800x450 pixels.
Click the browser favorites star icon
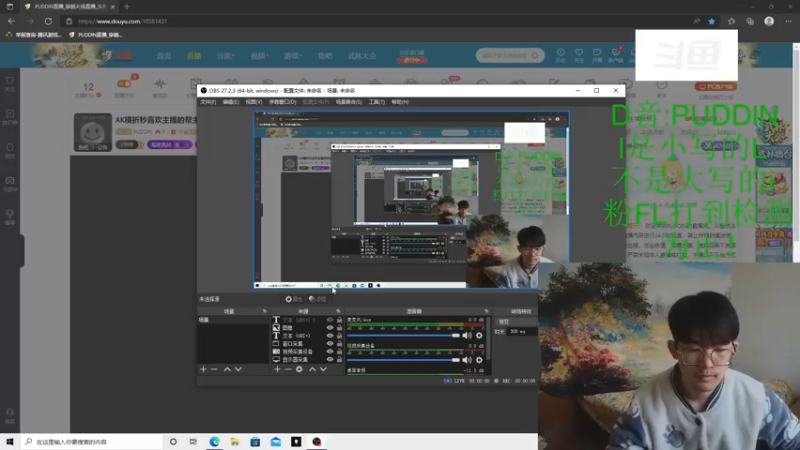(x=712, y=21)
